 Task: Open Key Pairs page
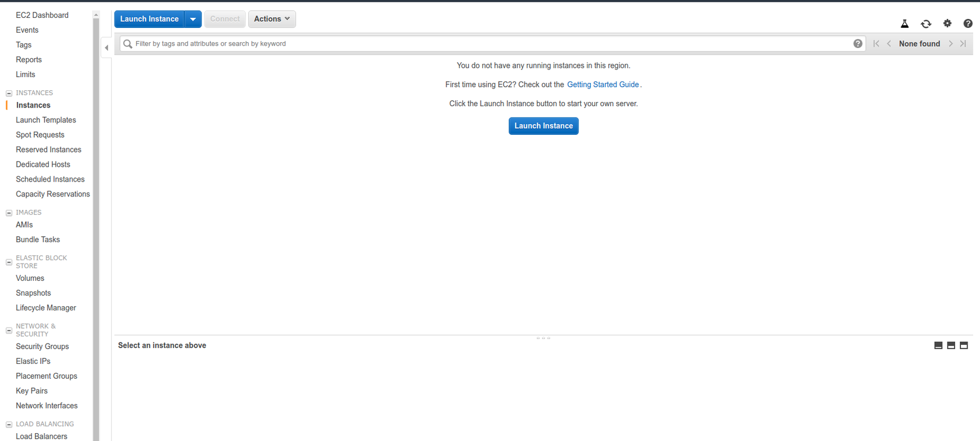(31, 391)
